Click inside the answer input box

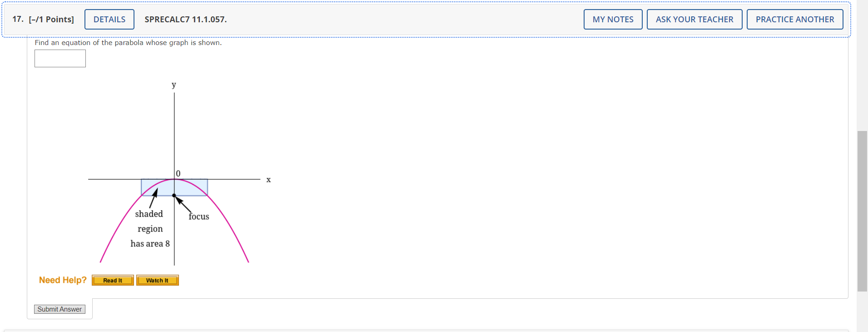(x=60, y=58)
